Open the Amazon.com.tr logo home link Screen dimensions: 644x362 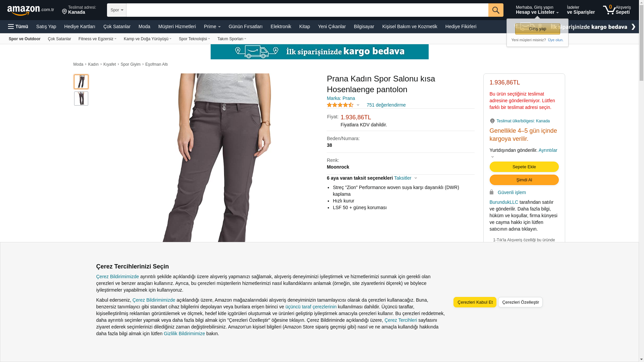31,10
